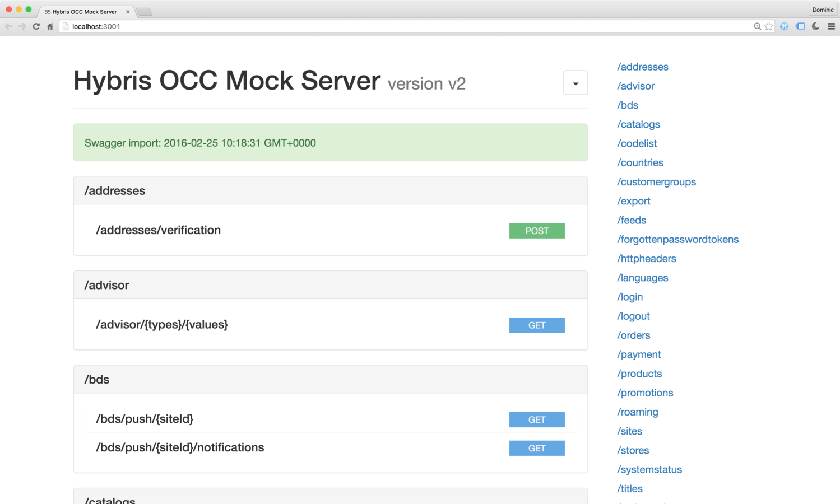Click the /advisor section header

[x=331, y=285]
